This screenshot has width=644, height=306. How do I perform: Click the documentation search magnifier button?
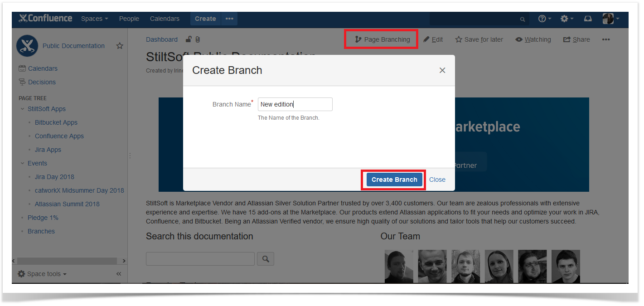pyautogui.click(x=266, y=259)
